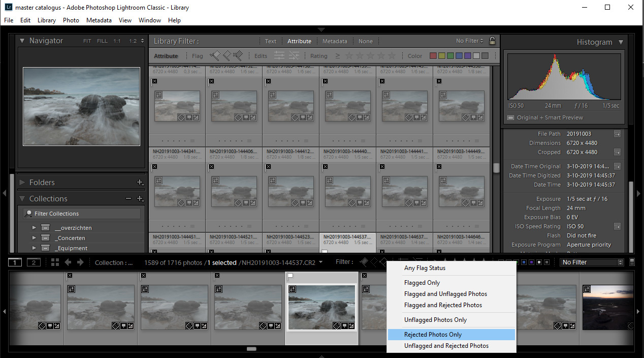This screenshot has width=644, height=358.
Task: Toggle the rejected photos filter flag icon
Action: pyautogui.click(x=238, y=55)
